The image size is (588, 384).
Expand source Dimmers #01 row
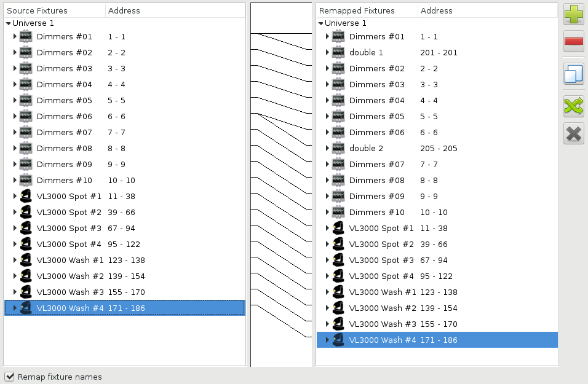(15, 36)
